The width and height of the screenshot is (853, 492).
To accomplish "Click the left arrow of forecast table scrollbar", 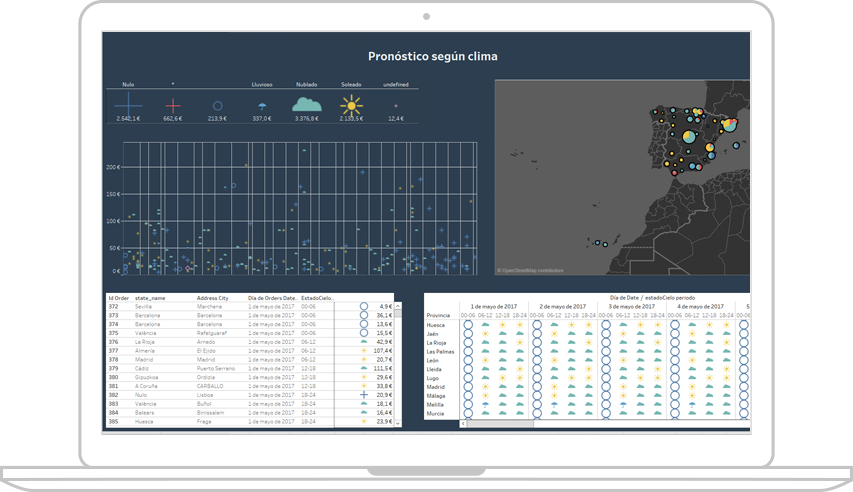I will 463,423.
